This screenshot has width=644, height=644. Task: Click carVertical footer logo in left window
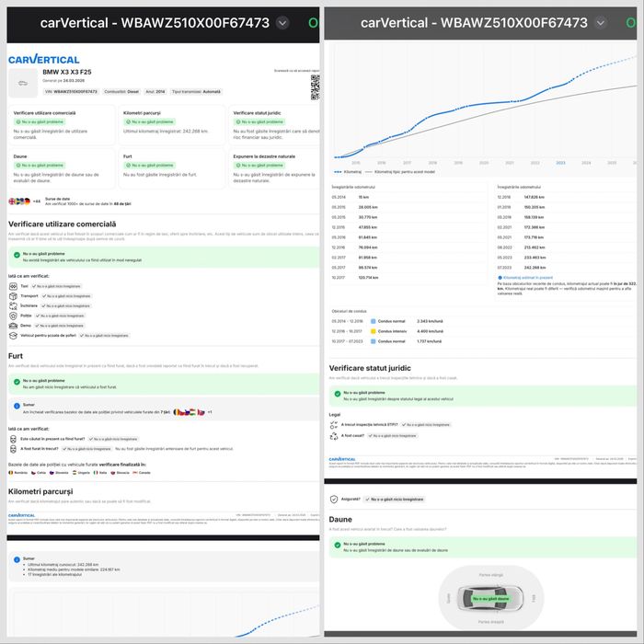pyautogui.click(x=21, y=515)
